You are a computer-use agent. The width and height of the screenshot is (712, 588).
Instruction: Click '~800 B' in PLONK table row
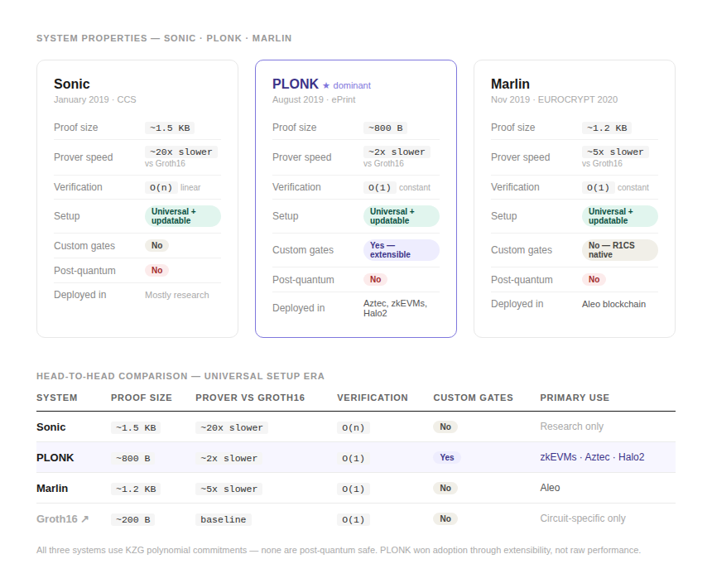pos(133,458)
